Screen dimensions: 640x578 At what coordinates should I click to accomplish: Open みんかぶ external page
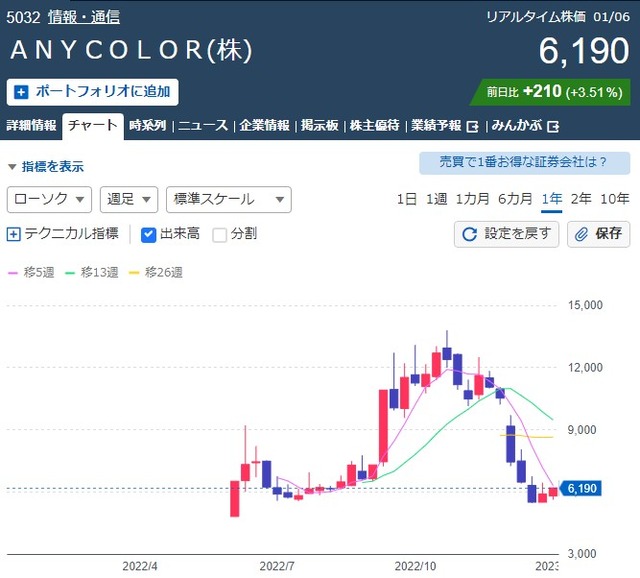(525, 126)
